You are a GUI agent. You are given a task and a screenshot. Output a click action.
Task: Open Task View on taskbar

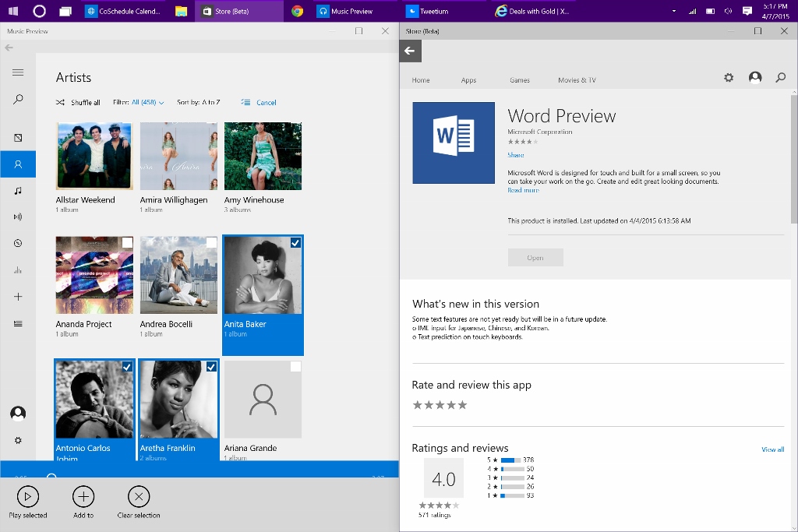click(x=65, y=11)
